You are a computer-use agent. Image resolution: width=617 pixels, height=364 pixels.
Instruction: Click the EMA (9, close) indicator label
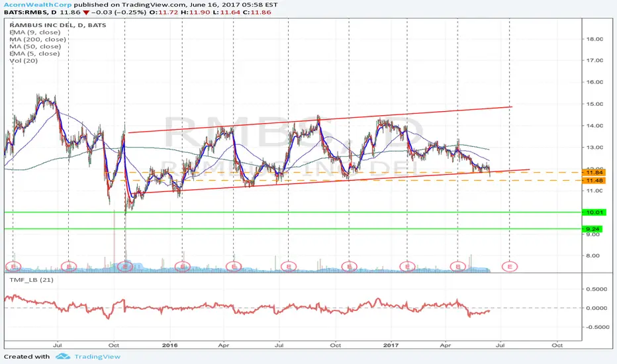point(35,32)
